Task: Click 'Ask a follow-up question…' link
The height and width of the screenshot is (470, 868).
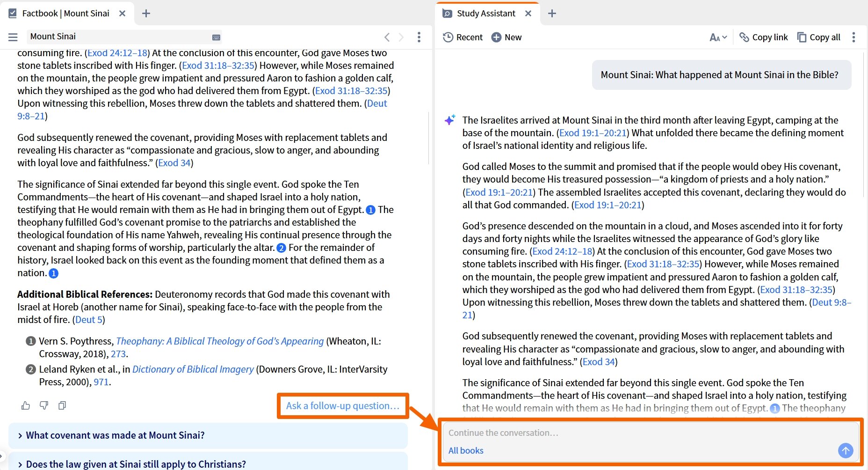Action: click(x=343, y=406)
